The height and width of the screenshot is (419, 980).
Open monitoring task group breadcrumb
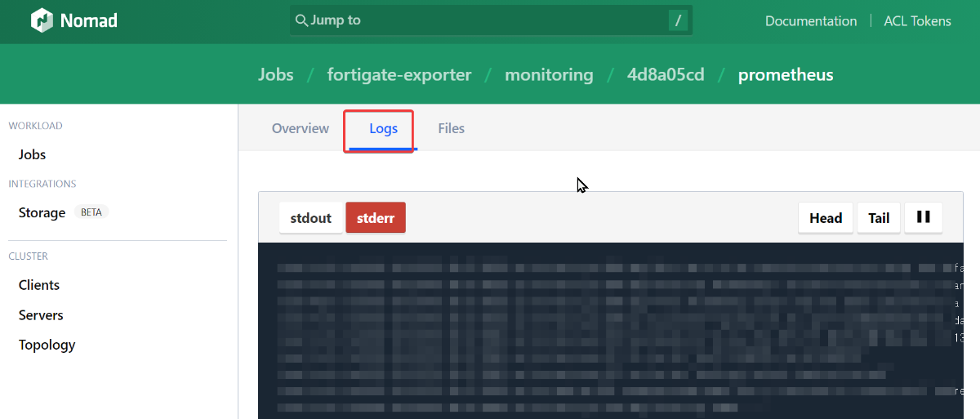(x=549, y=74)
